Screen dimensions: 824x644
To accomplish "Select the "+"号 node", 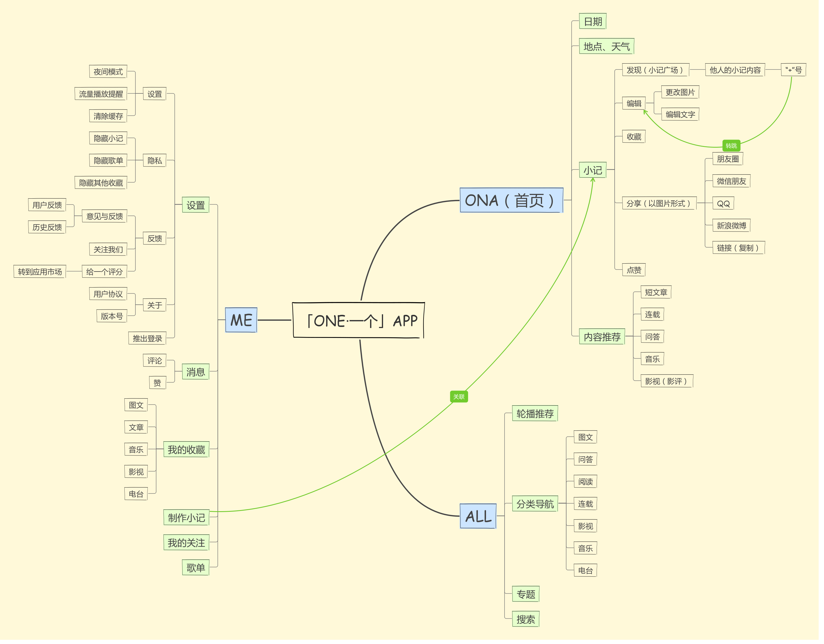I will 798,70.
